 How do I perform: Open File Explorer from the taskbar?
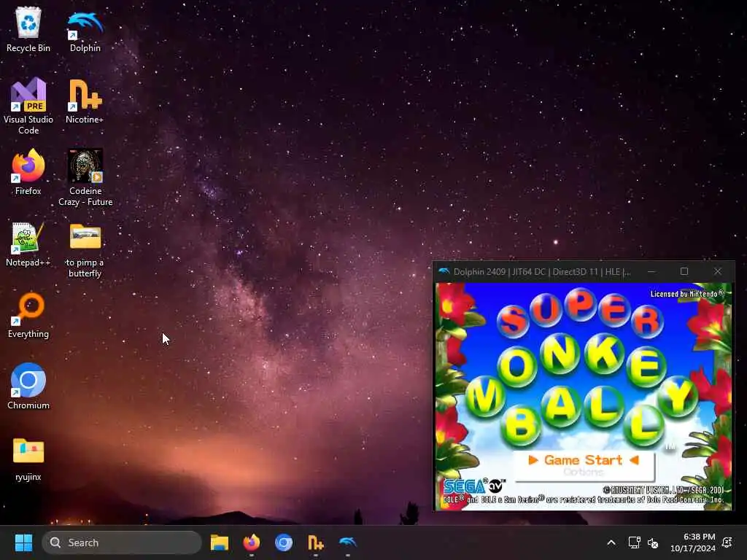(220, 542)
